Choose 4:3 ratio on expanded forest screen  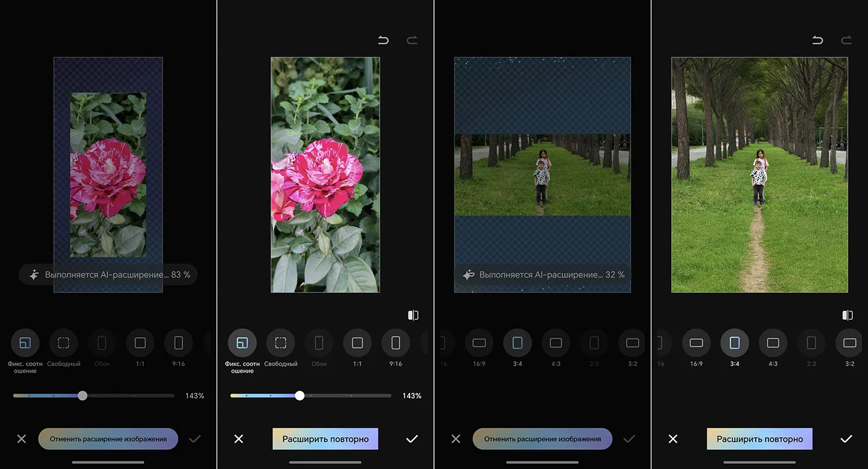[x=773, y=343]
